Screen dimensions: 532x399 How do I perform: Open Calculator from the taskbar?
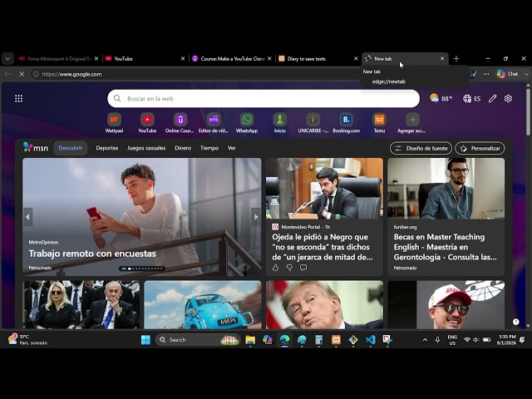[319, 340]
